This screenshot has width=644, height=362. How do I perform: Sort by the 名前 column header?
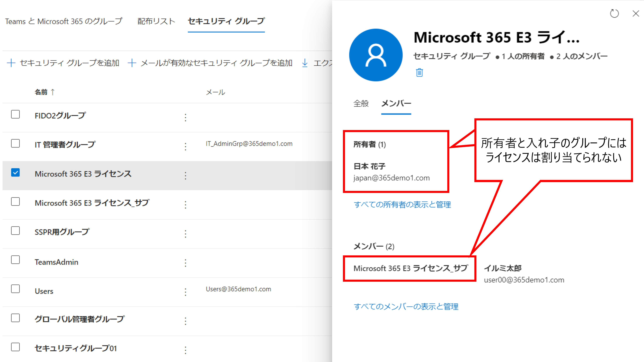tap(41, 92)
